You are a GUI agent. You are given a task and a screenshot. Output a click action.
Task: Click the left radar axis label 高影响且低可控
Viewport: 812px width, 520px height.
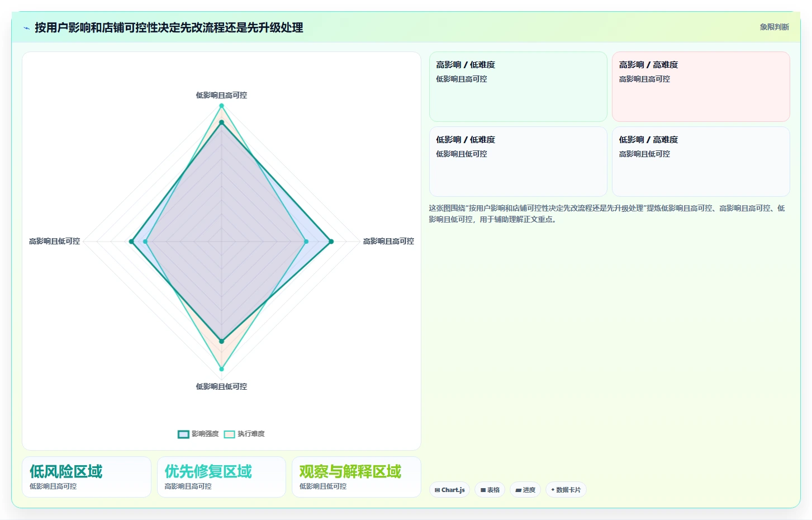(54, 242)
